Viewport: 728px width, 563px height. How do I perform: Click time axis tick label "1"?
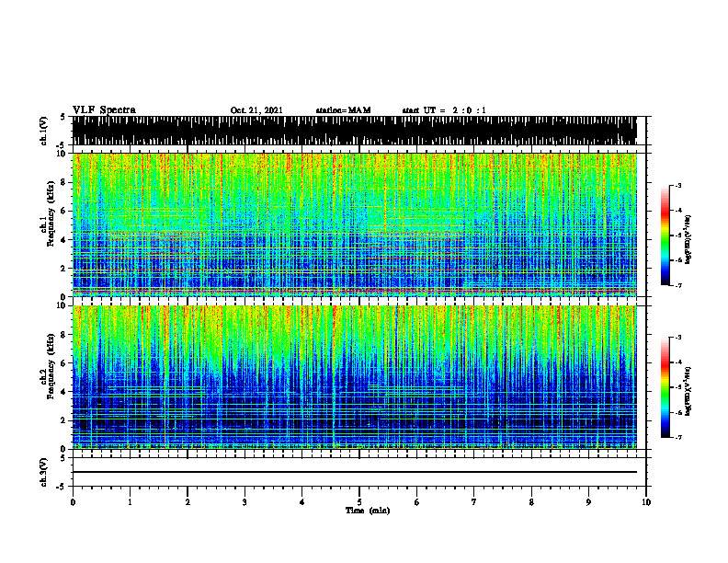point(130,502)
